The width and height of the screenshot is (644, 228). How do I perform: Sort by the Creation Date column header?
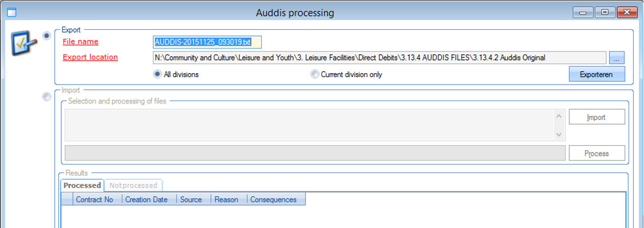(150, 199)
